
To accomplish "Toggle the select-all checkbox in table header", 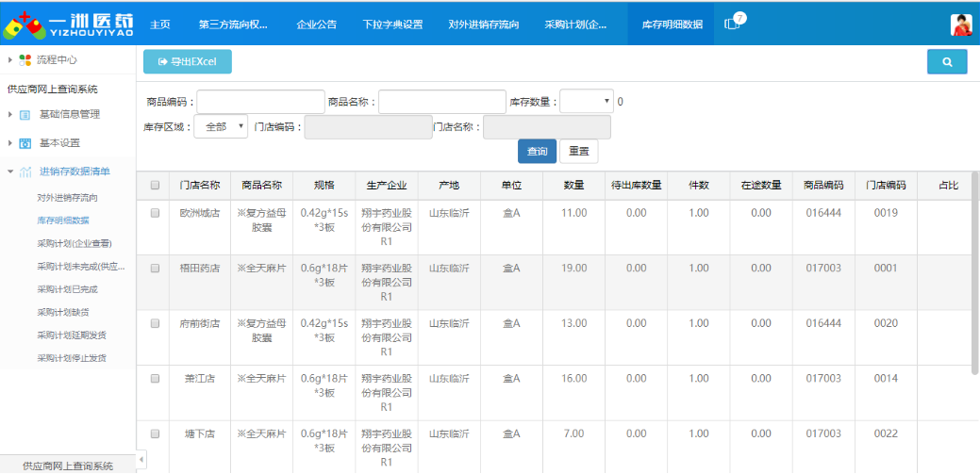I will point(155,186).
